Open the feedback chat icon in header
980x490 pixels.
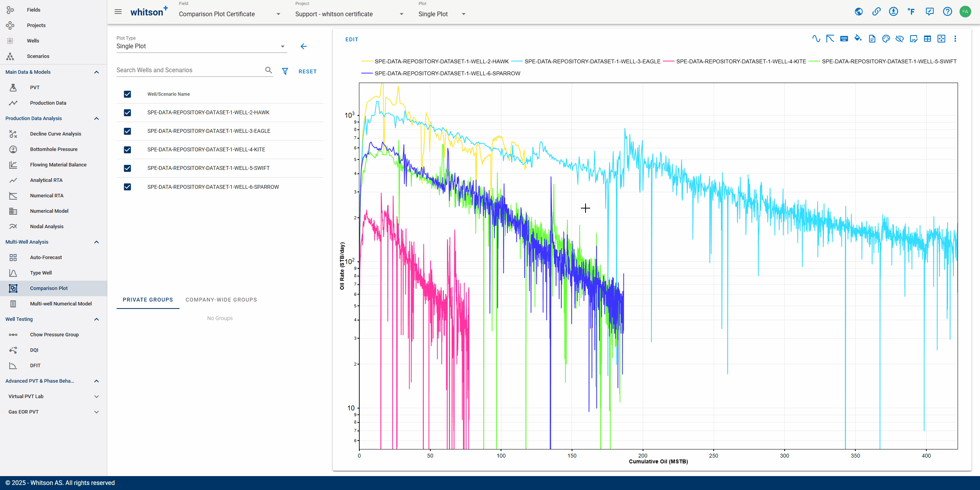coord(929,12)
